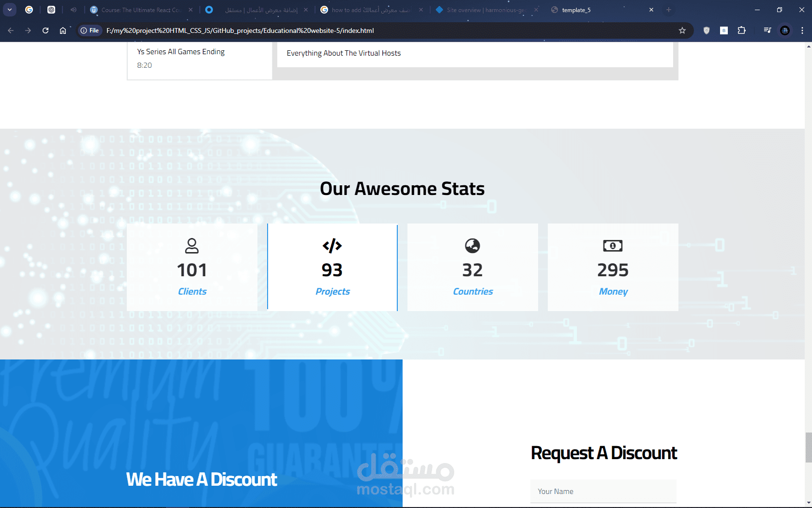The width and height of the screenshot is (812, 508).
Task: Open a new browser tab
Action: (669, 10)
